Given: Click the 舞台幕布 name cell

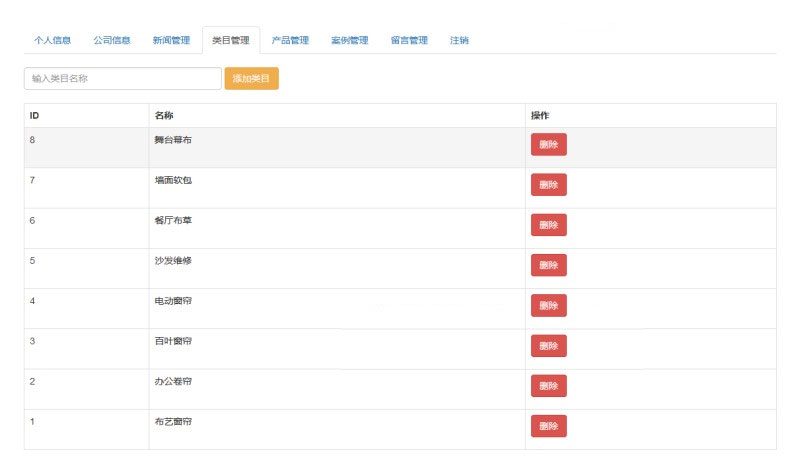Looking at the screenshot, I should tap(173, 140).
